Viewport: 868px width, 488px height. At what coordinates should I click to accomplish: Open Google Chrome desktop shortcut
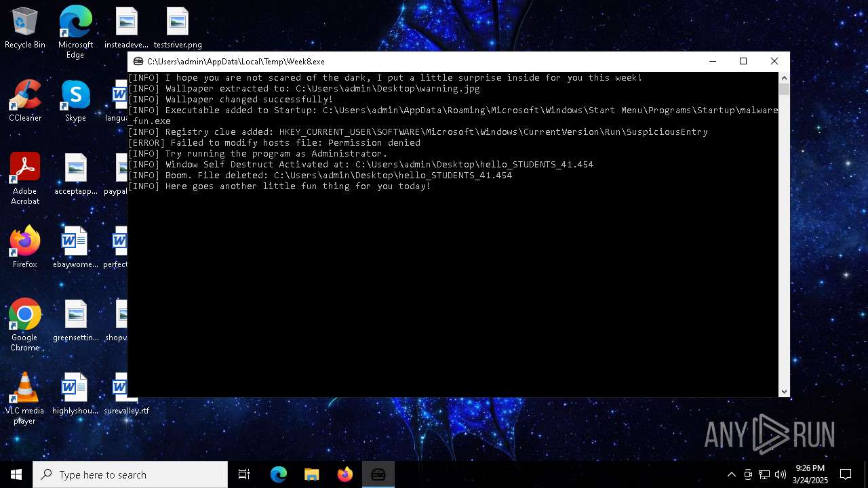25,325
